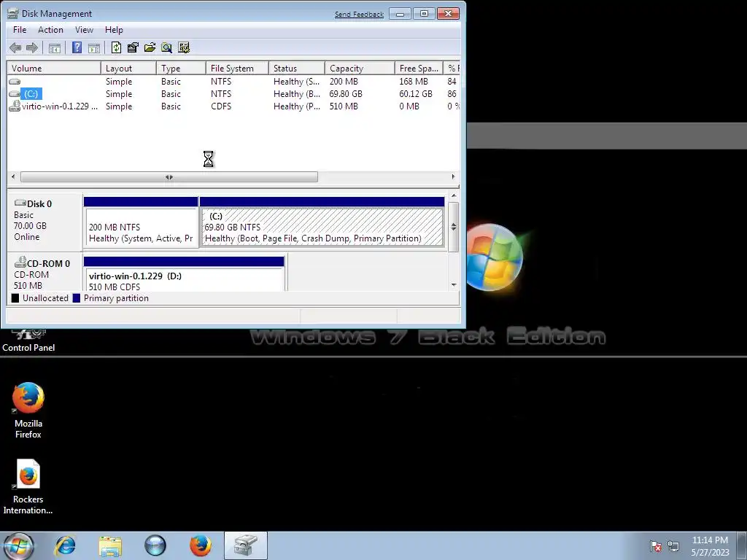Click the Settings toolbar icon with gear
Image resolution: width=747 pixels, height=560 pixels.
[183, 47]
